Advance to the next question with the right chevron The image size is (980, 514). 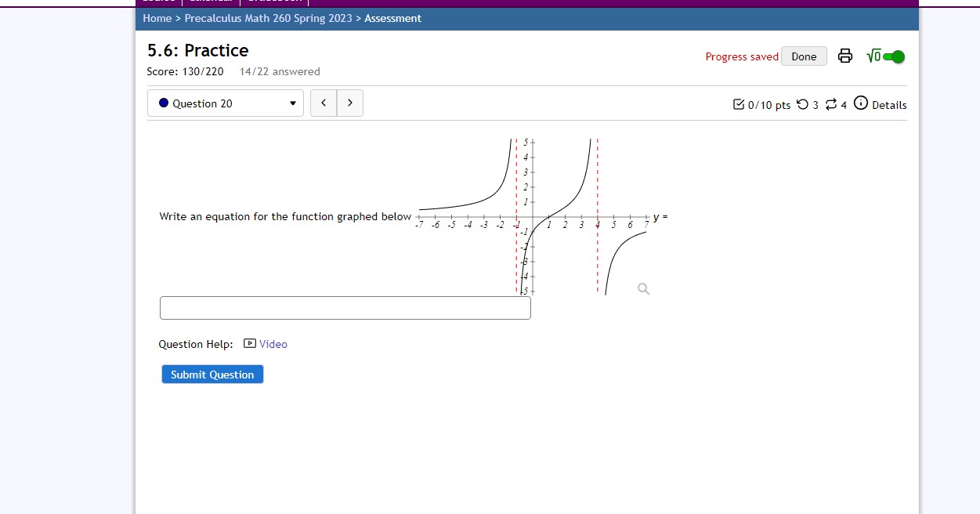click(349, 103)
